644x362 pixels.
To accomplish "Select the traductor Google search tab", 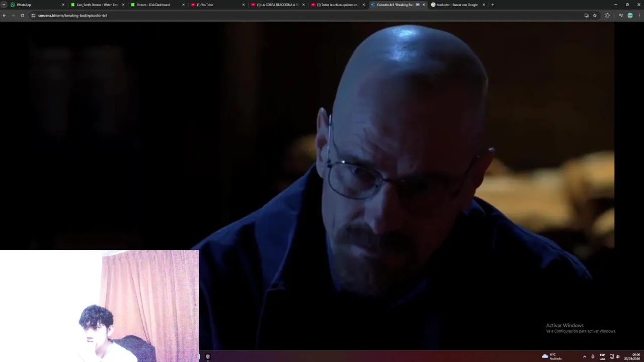I will tap(458, 5).
